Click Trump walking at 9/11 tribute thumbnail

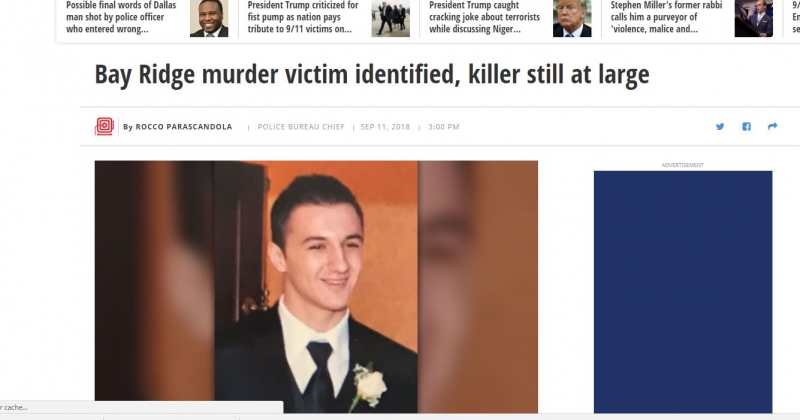[x=390, y=18]
